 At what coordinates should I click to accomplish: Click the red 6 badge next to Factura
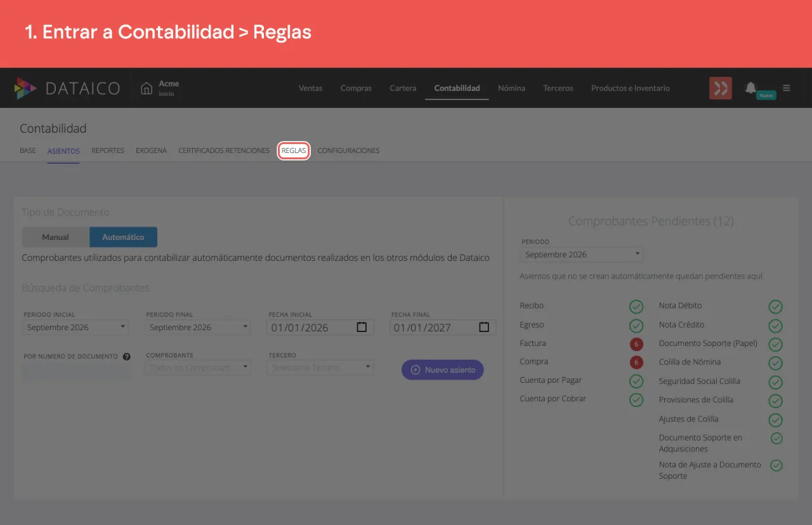pos(636,344)
